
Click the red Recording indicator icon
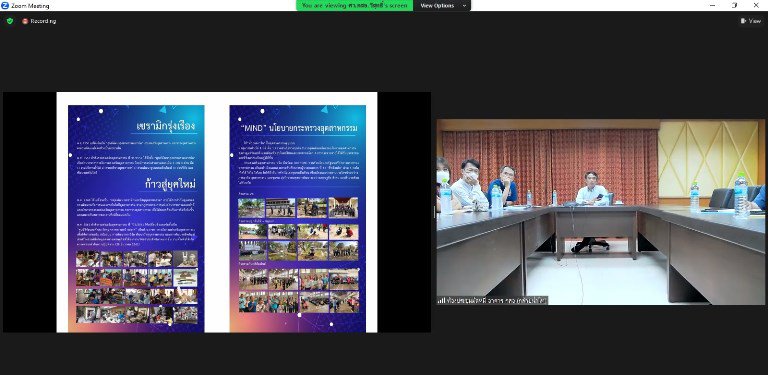point(25,21)
